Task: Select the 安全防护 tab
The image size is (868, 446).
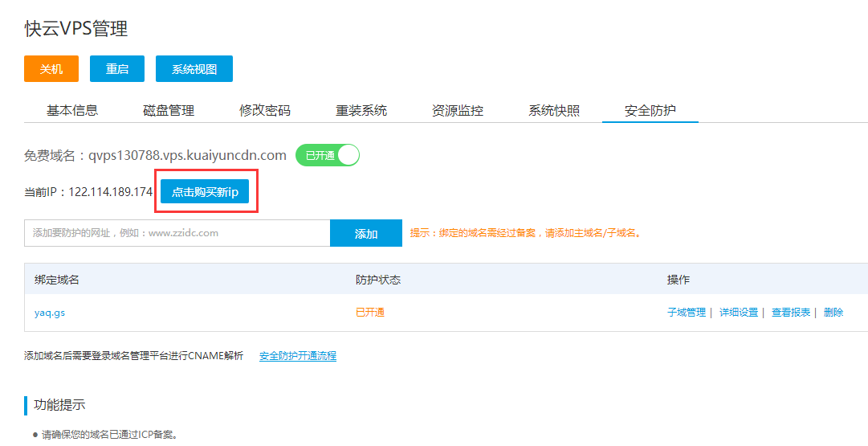Action: pos(650,111)
